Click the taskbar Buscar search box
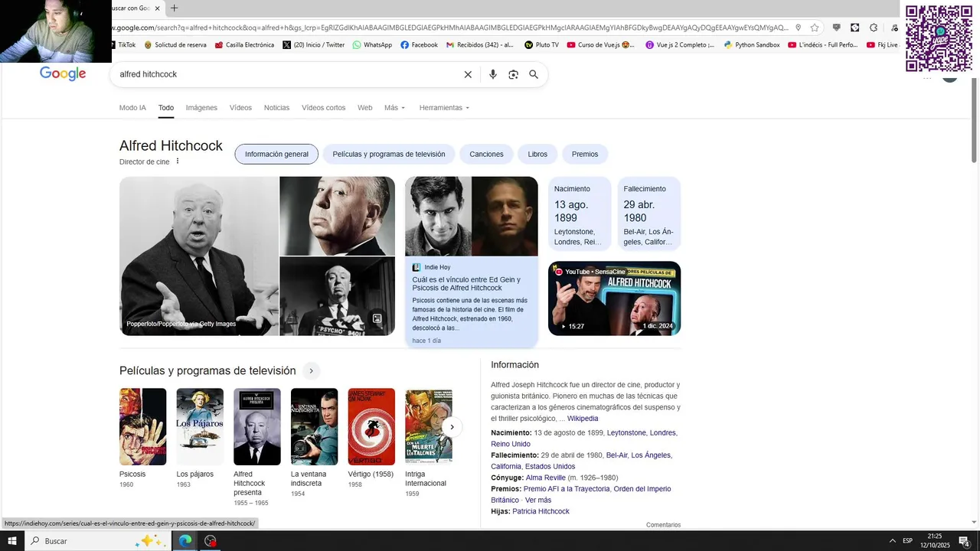 (x=97, y=541)
